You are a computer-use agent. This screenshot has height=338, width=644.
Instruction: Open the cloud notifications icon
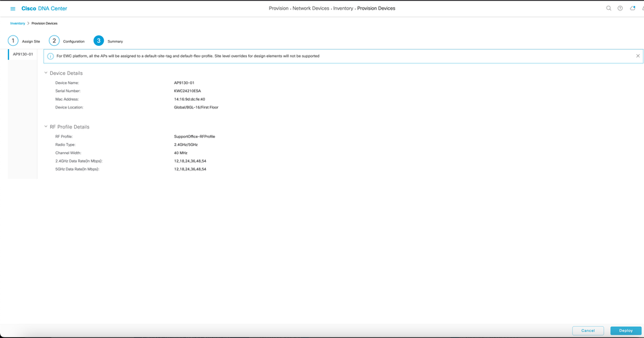click(x=632, y=8)
